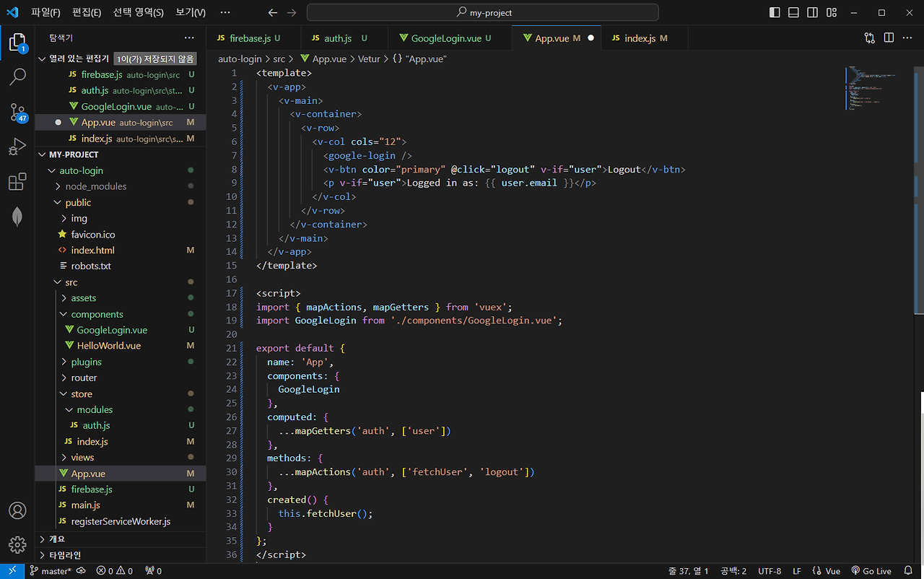Click ports forwarded indicator showing 0
Image resolution: width=924 pixels, height=579 pixels.
point(153,571)
